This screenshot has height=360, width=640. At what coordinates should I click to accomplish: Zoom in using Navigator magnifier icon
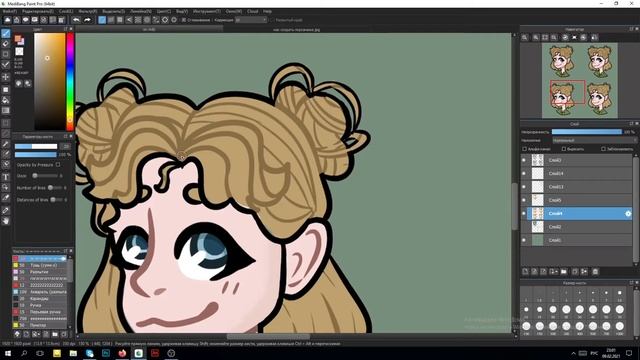(x=536, y=37)
